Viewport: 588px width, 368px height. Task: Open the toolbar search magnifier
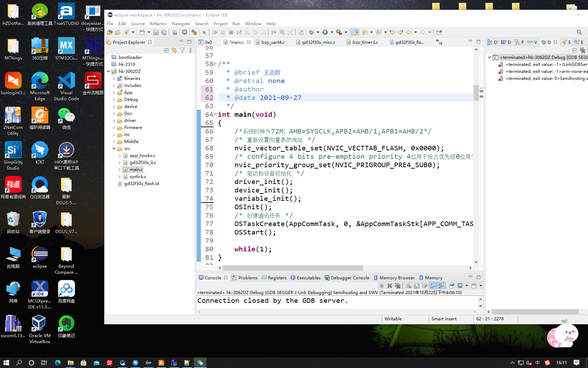579,32
